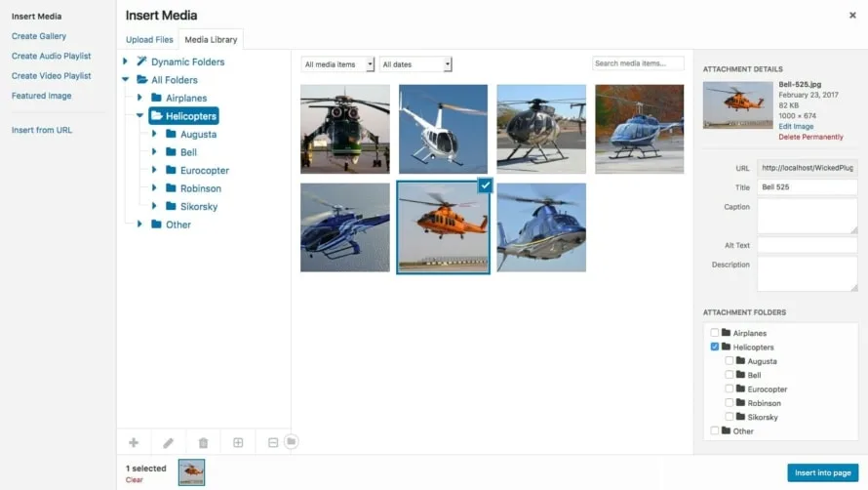The width and height of the screenshot is (868, 490).
Task: Expand the Airplanes folder tree arrow
Action: [140, 98]
